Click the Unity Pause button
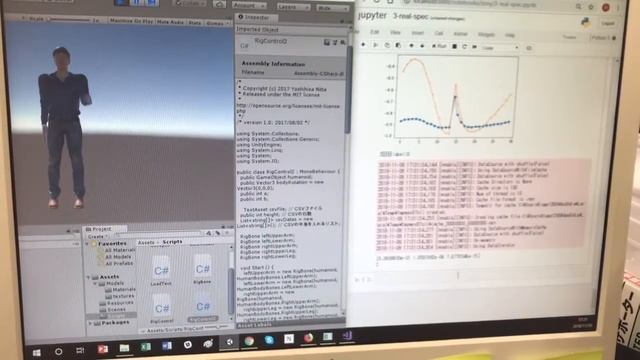This screenshot has width=640, height=360. point(136,2)
